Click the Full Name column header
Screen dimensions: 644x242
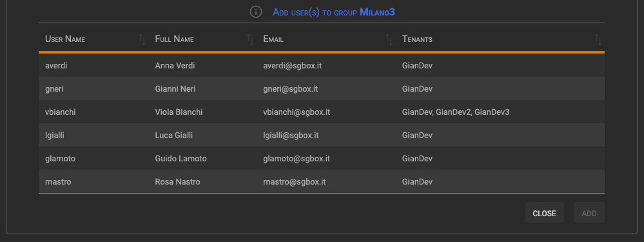coord(175,39)
